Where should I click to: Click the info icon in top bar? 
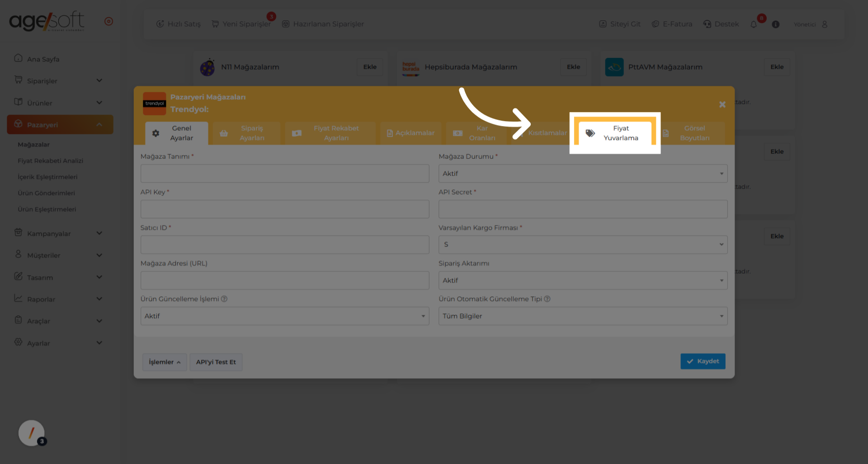(x=776, y=24)
